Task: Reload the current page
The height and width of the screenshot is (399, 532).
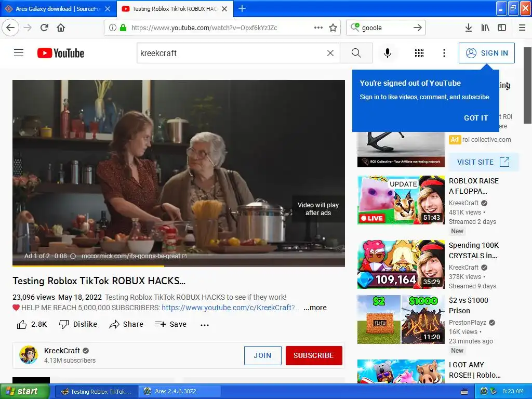Action: point(45,28)
